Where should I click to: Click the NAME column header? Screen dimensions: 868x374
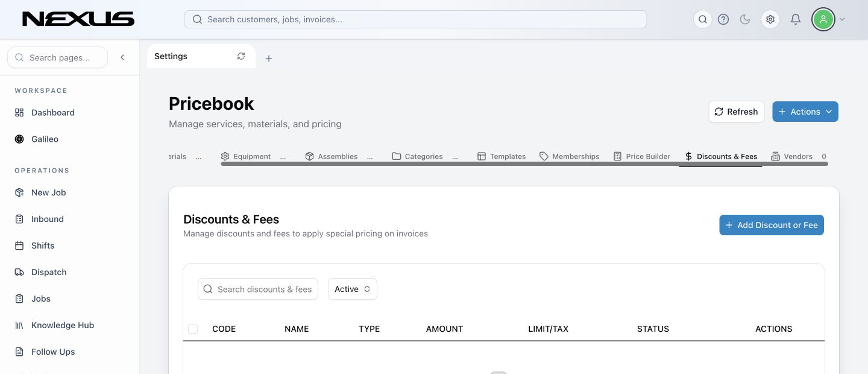pos(297,329)
